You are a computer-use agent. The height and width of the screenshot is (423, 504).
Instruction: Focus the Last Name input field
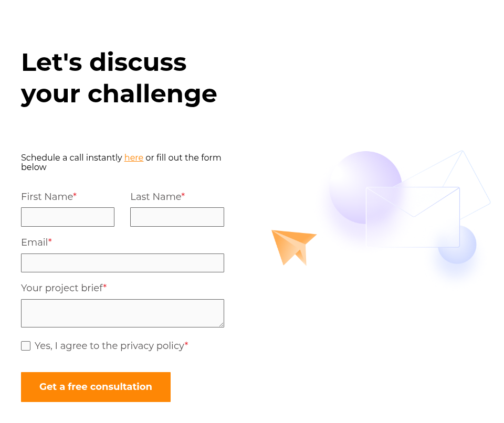(177, 217)
